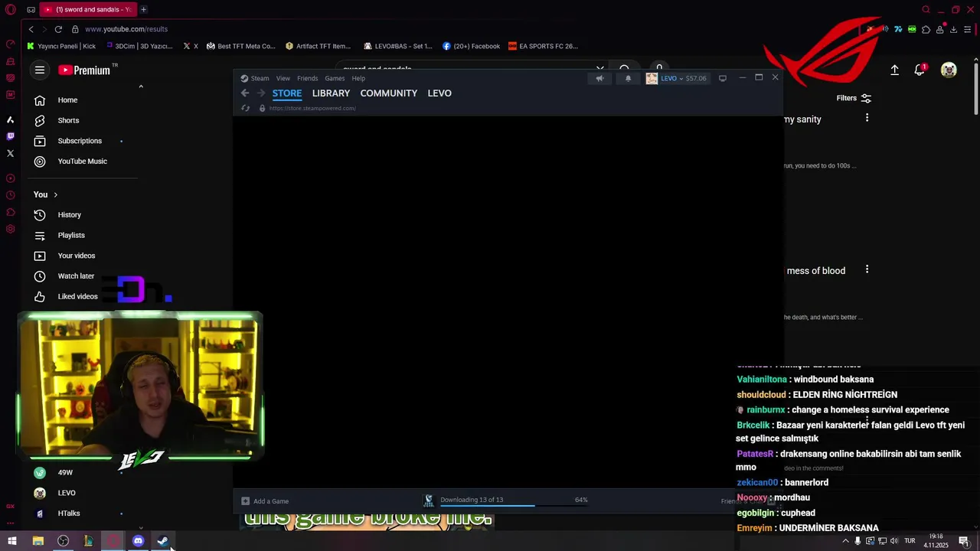Open Steam notifications bell
This screenshot has width=980, height=551.
point(628,78)
